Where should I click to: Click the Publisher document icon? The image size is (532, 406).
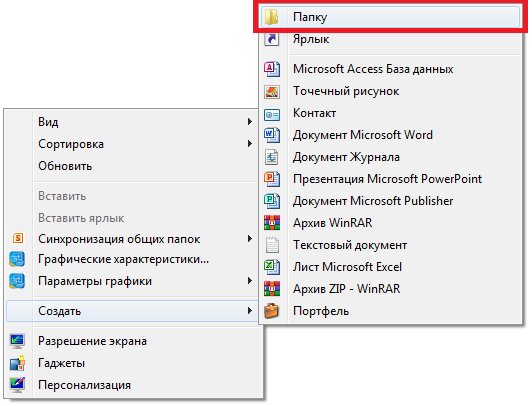tap(272, 201)
